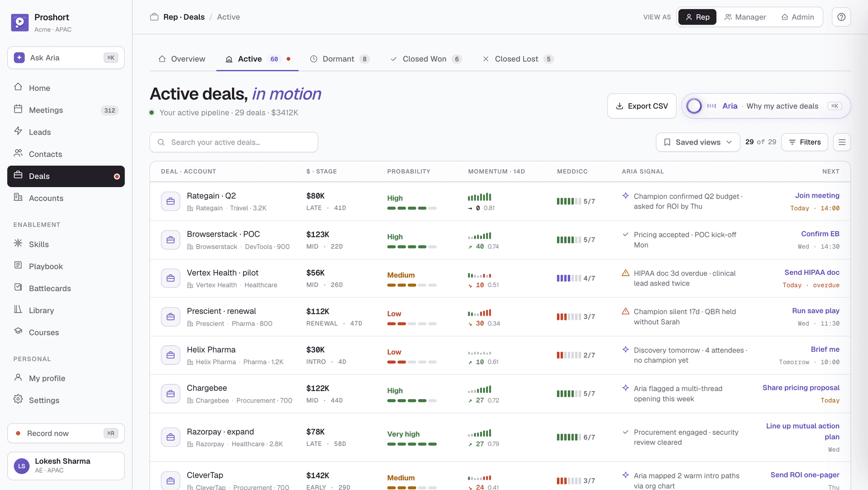Click the briefcase icon for Razorpay · expand
Viewport: 868px width, 490px height.
[170, 437]
